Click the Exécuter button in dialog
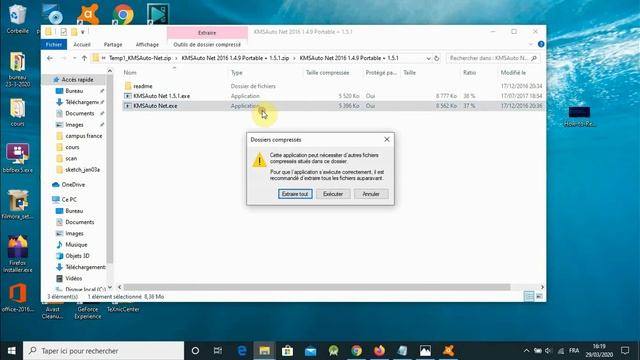Viewport: 640px width, 360px height. point(333,194)
